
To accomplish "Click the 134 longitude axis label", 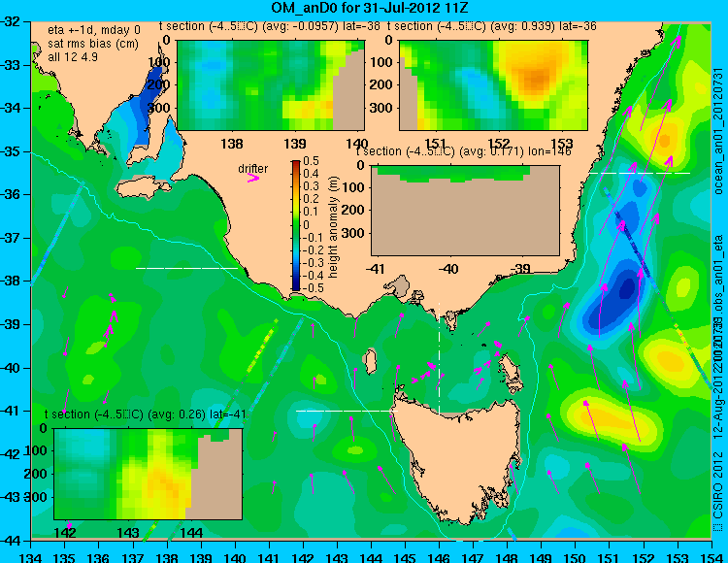I will pos(31,557).
